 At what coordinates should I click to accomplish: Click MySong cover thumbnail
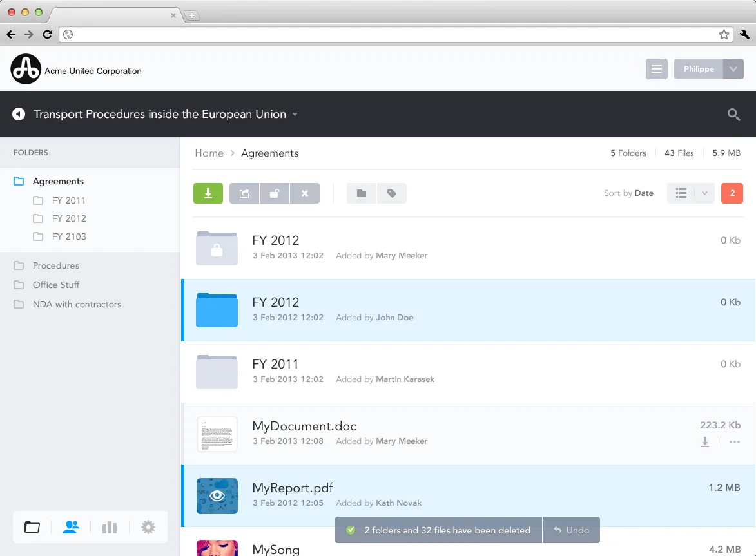click(217, 548)
